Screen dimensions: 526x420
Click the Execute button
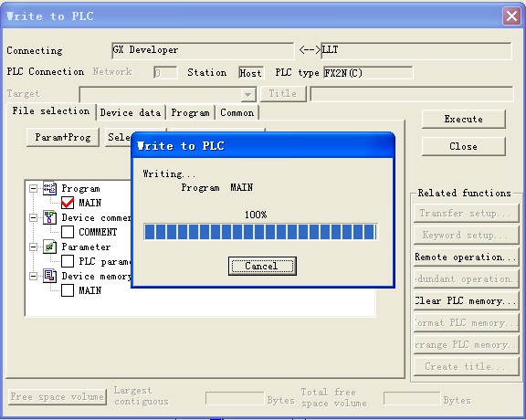click(x=463, y=119)
